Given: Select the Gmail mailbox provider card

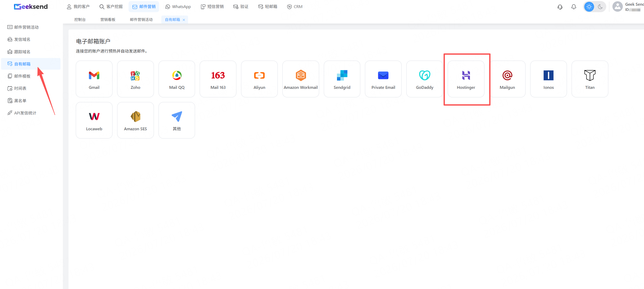Looking at the screenshot, I should (94, 79).
